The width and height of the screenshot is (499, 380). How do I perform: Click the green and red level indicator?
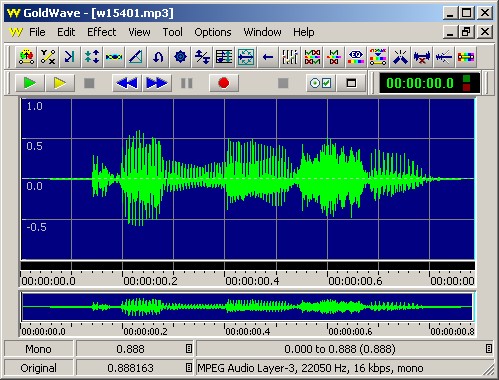tap(467, 83)
